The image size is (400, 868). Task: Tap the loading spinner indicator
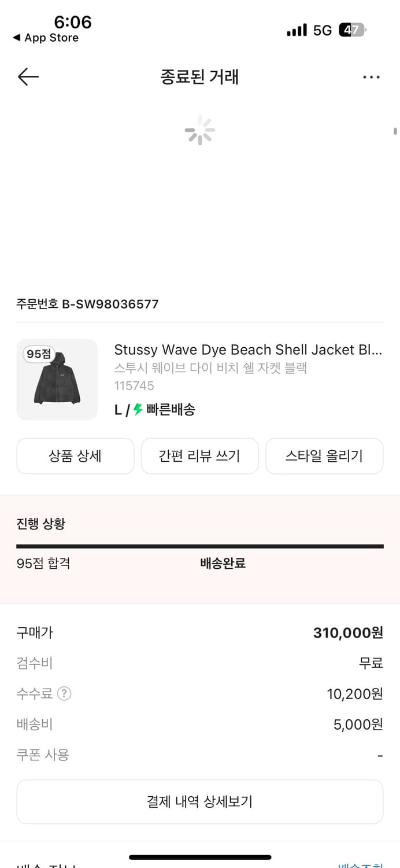tap(200, 130)
